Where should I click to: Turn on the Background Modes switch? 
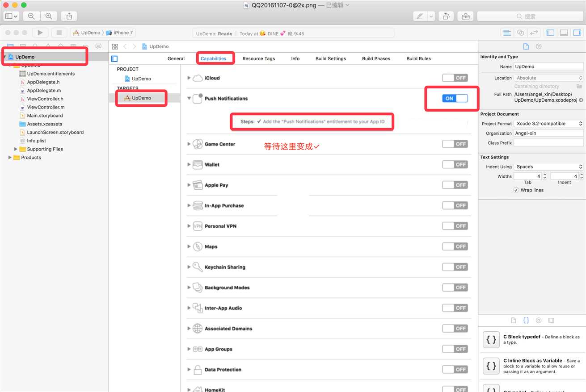point(455,288)
